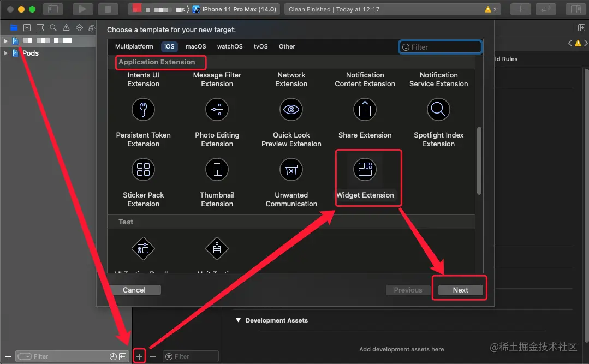Expand the top project in navigator

(5, 40)
